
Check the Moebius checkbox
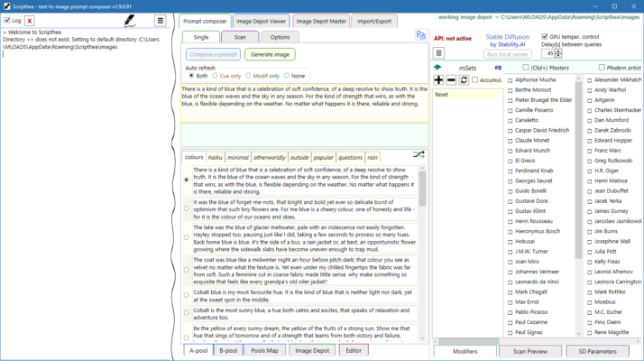point(590,302)
